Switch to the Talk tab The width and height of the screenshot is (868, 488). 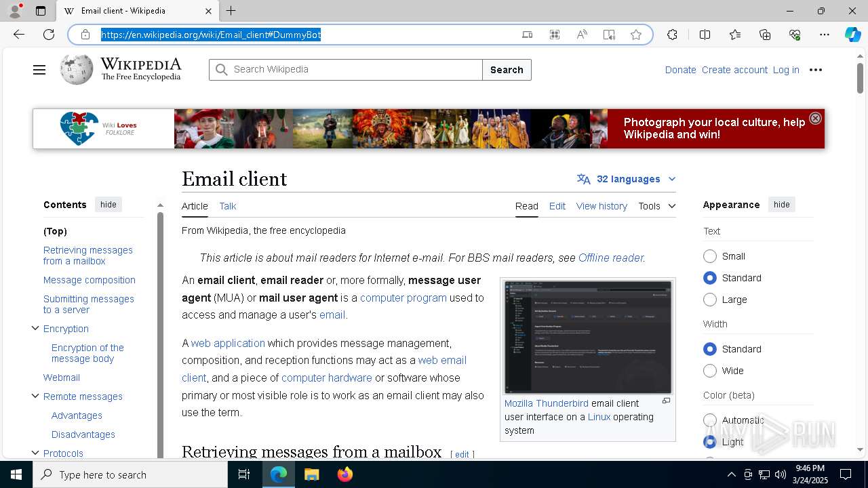(228, 206)
